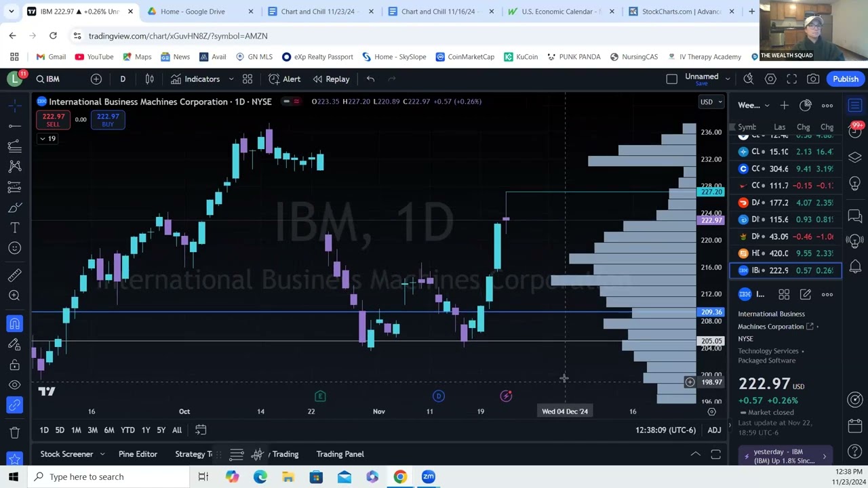Click the blue BUY 222.97 button
The height and width of the screenshot is (488, 868).
click(108, 120)
